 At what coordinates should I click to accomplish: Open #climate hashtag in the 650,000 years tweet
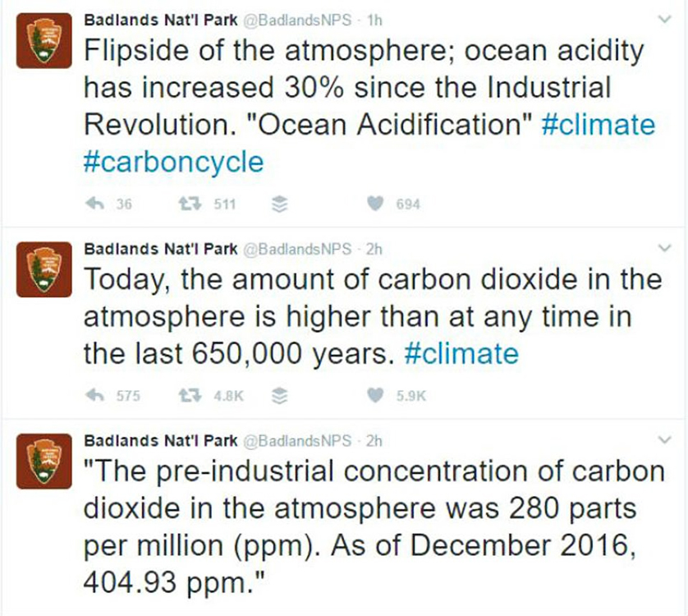click(x=461, y=354)
